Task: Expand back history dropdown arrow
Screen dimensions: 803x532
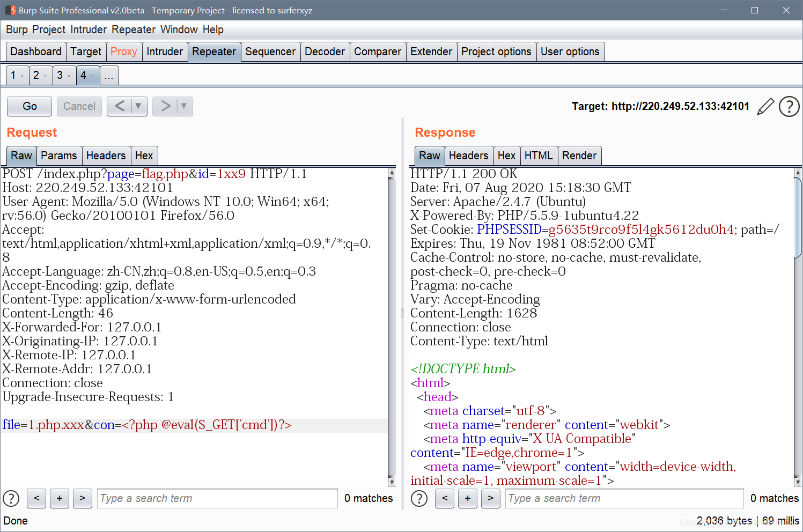Action: coord(139,106)
